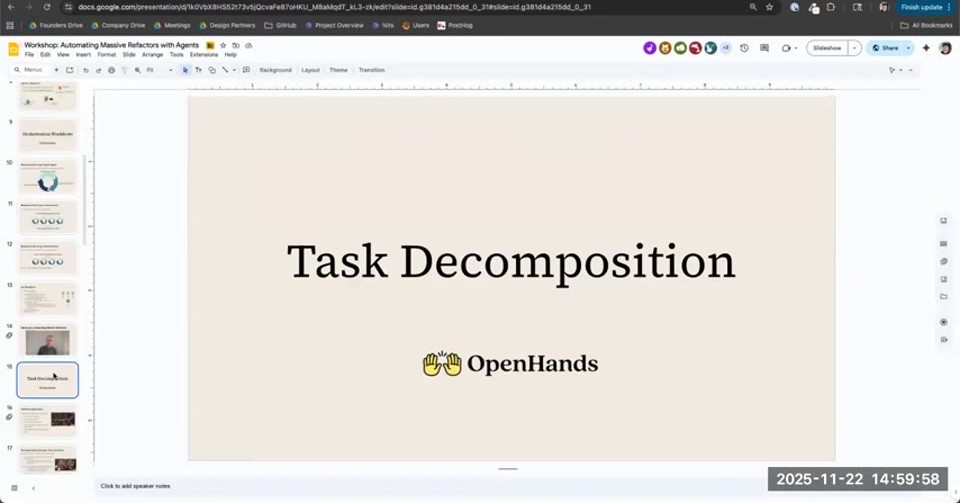960x503 pixels.
Task: Select the paint format tool
Action: click(x=124, y=70)
